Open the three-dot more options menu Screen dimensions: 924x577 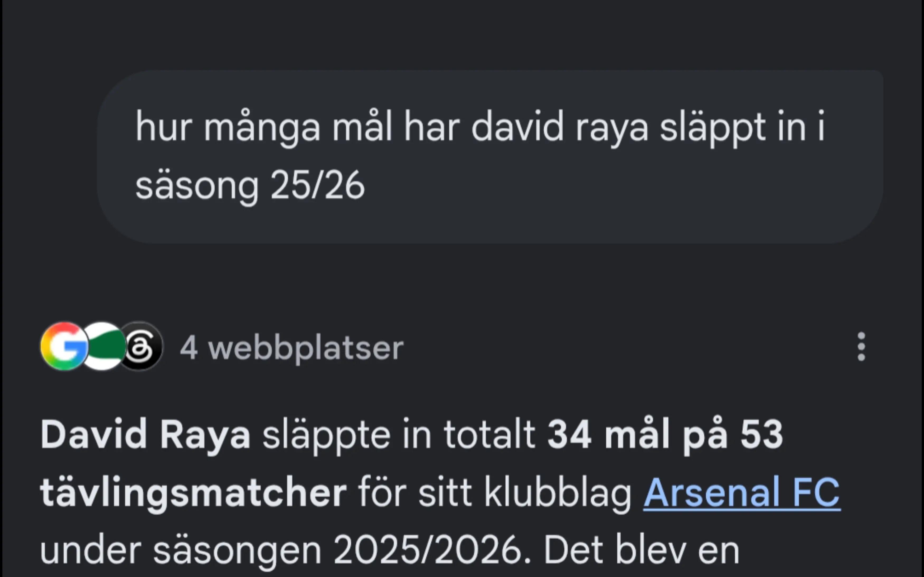(x=861, y=347)
